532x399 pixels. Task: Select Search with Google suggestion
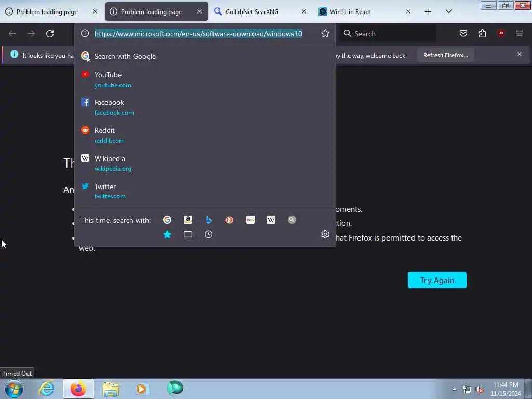[205, 56]
